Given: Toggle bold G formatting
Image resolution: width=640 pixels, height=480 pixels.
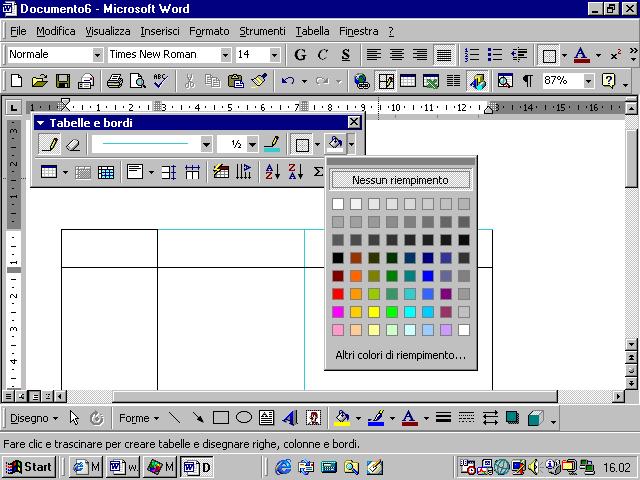Looking at the screenshot, I should [300, 54].
